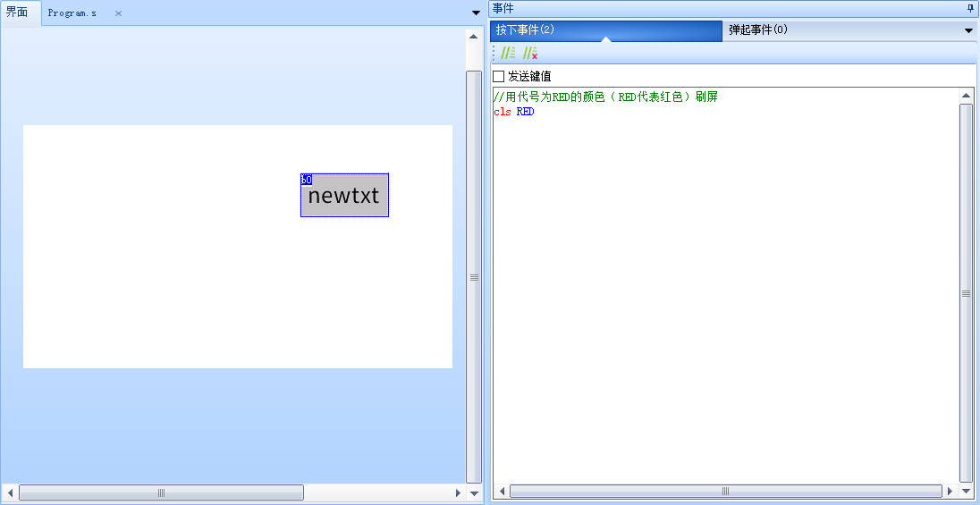Click the code editor vertical scrollbar thumb

tap(966, 293)
